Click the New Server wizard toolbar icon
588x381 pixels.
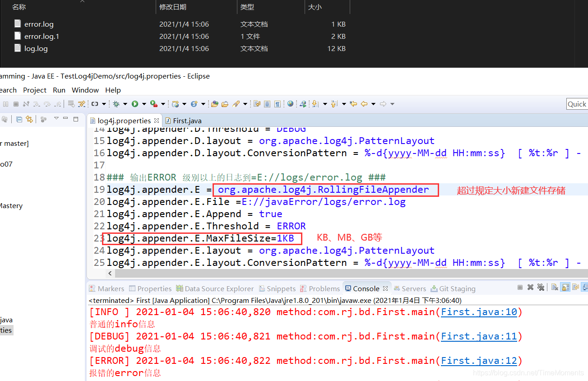tap(176, 104)
